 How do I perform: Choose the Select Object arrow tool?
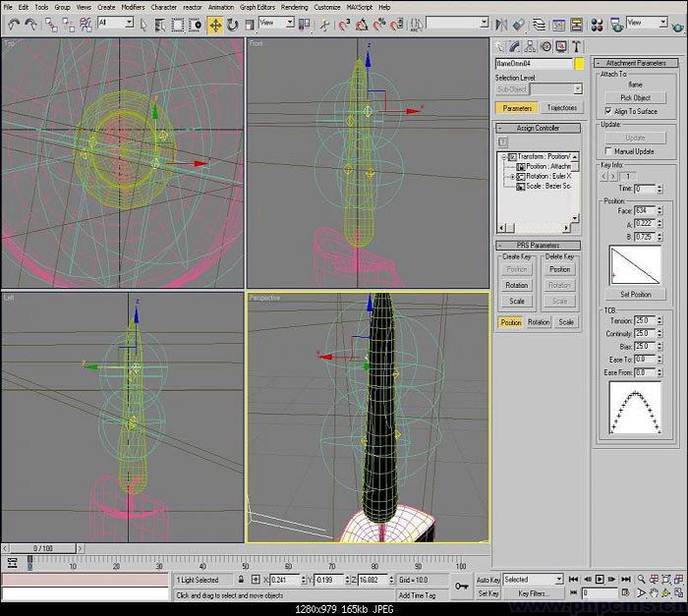(x=143, y=25)
